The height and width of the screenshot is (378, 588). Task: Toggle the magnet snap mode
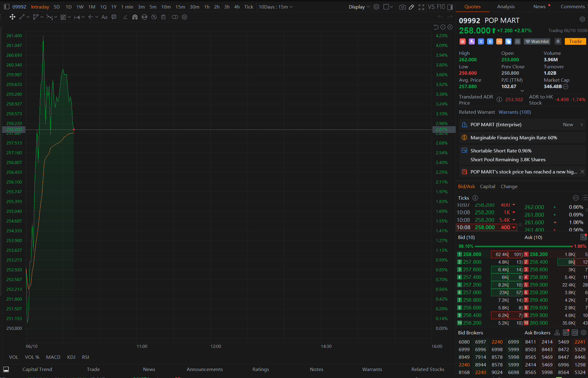coord(135,17)
